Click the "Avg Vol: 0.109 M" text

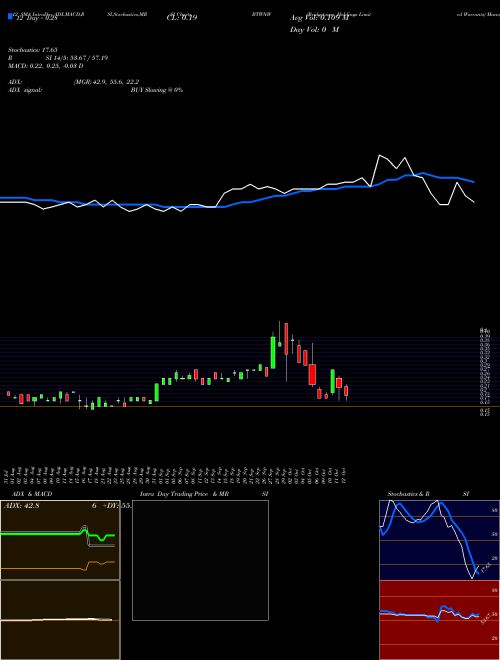(320, 18)
